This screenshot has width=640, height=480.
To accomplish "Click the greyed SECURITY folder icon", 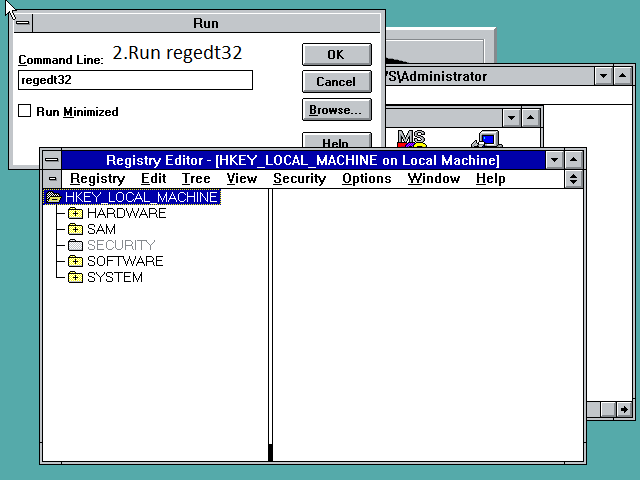I will pyautogui.click(x=75, y=245).
